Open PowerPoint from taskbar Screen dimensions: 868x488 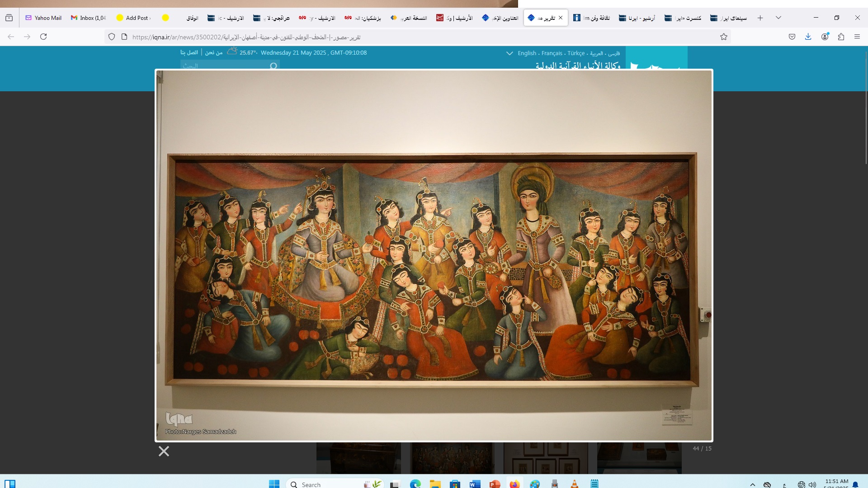click(495, 484)
